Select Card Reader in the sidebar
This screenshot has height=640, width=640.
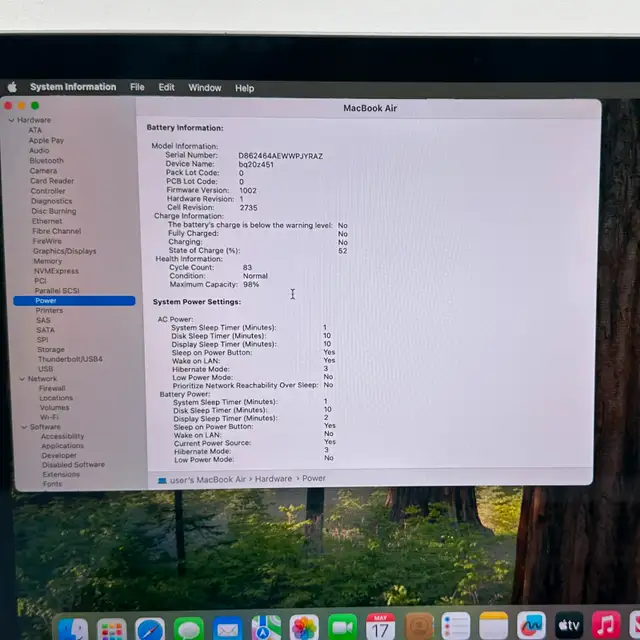click(x=52, y=181)
